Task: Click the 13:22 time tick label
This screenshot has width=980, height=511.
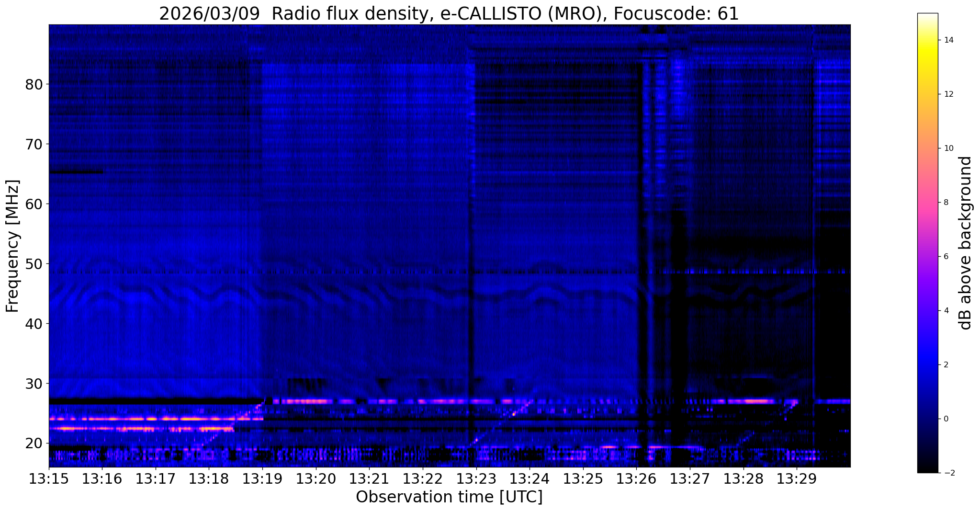Action: click(423, 479)
